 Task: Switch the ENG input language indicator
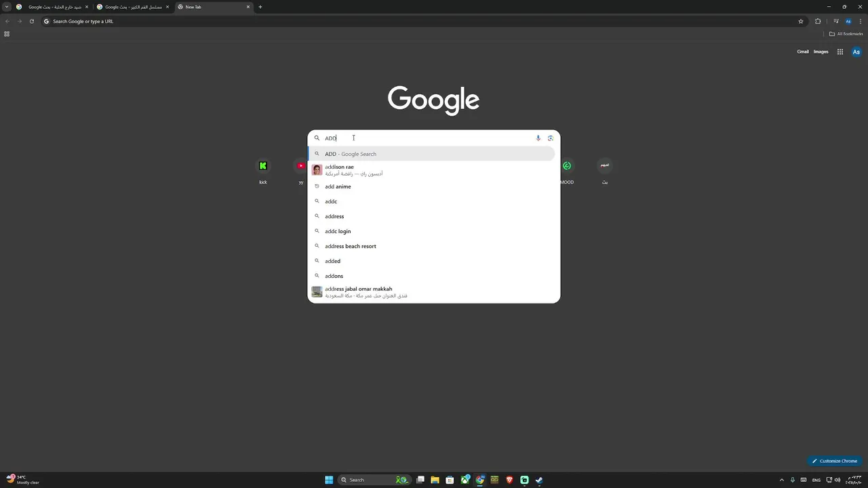point(816,480)
